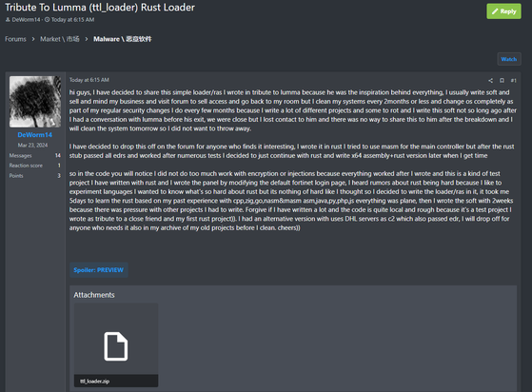532x392 pixels.
Task: Click the attachment file icon
Action: pyautogui.click(x=116, y=346)
